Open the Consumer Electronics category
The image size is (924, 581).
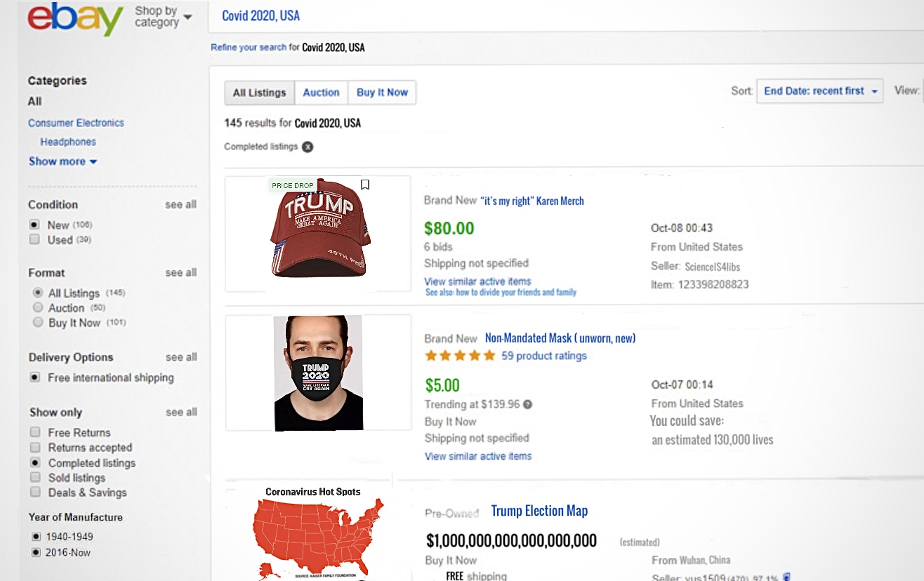76,123
